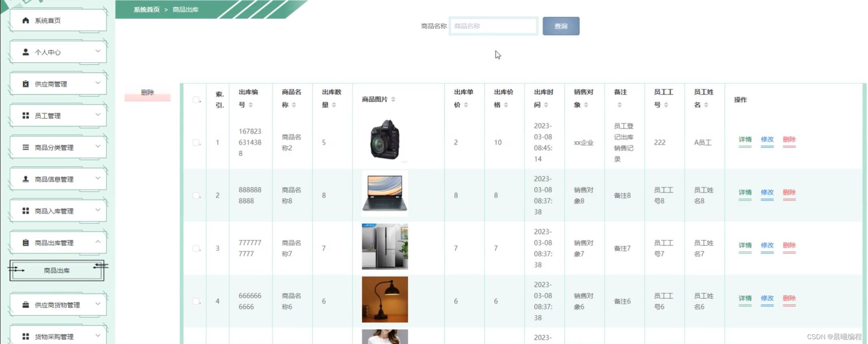This screenshot has width=868, height=344.
Task: Click the camera product thumbnail
Action: pos(385,141)
